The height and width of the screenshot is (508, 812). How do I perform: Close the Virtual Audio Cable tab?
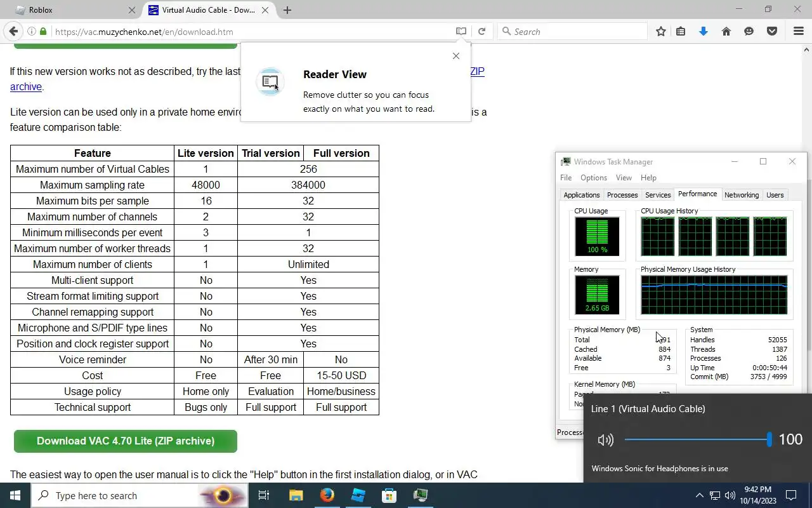click(x=266, y=10)
